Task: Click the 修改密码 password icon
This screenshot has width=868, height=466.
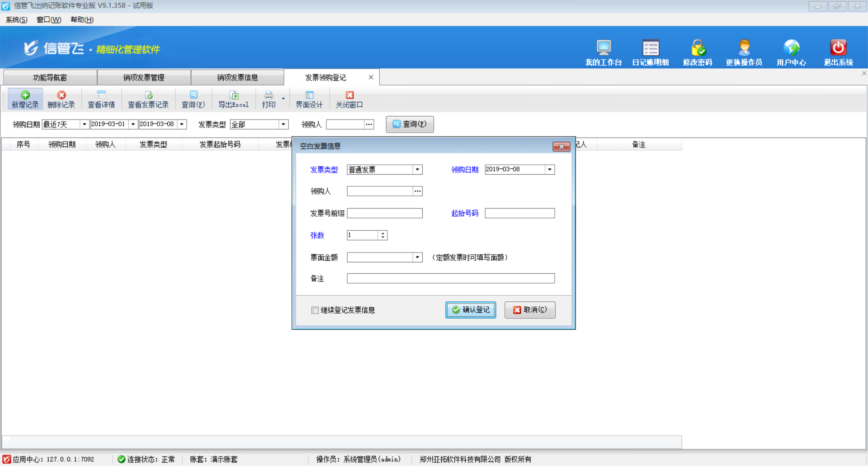Action: pos(698,51)
